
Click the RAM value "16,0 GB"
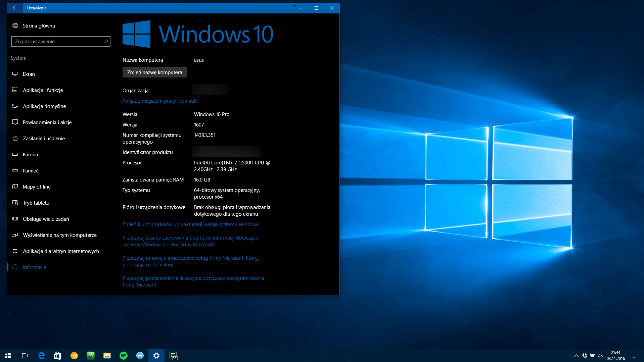click(202, 180)
